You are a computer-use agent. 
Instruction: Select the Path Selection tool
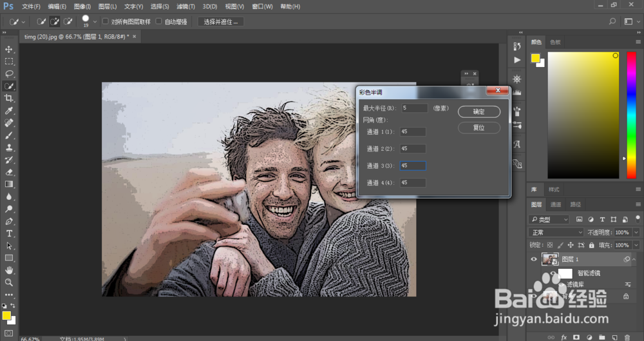coord(8,246)
